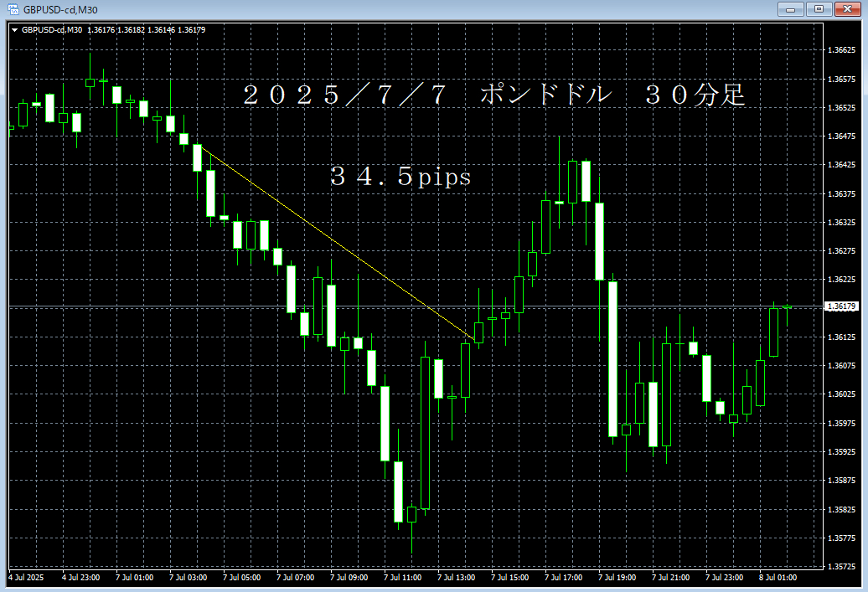Image resolution: width=868 pixels, height=592 pixels.
Task: Click the 2025/7/7 ポンドドル 30分足 title text
Action: click(493, 95)
